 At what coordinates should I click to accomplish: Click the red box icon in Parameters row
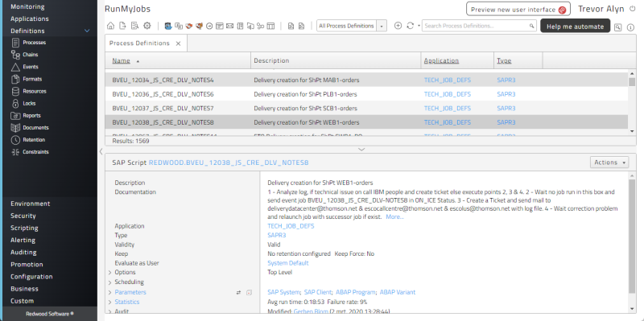tap(249, 293)
